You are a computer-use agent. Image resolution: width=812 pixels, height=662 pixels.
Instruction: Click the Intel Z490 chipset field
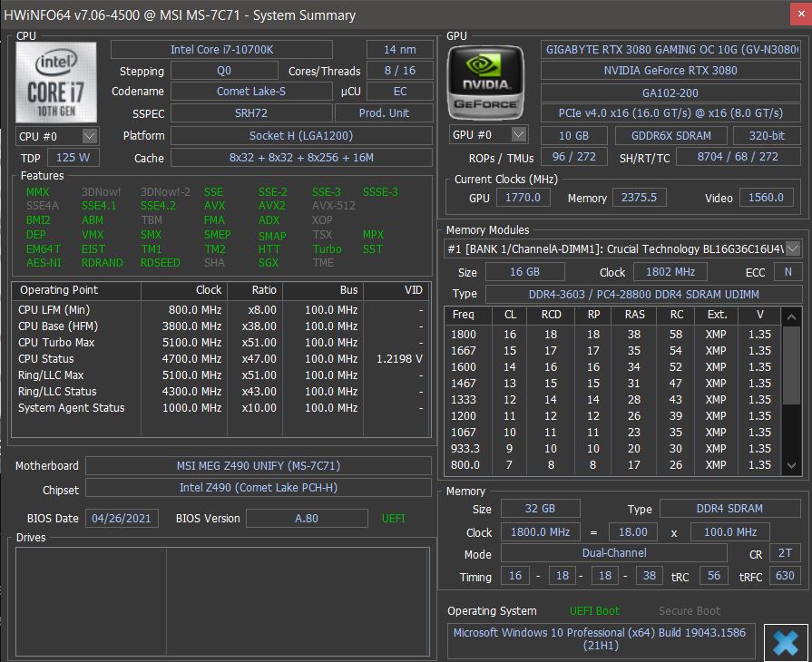point(259,488)
